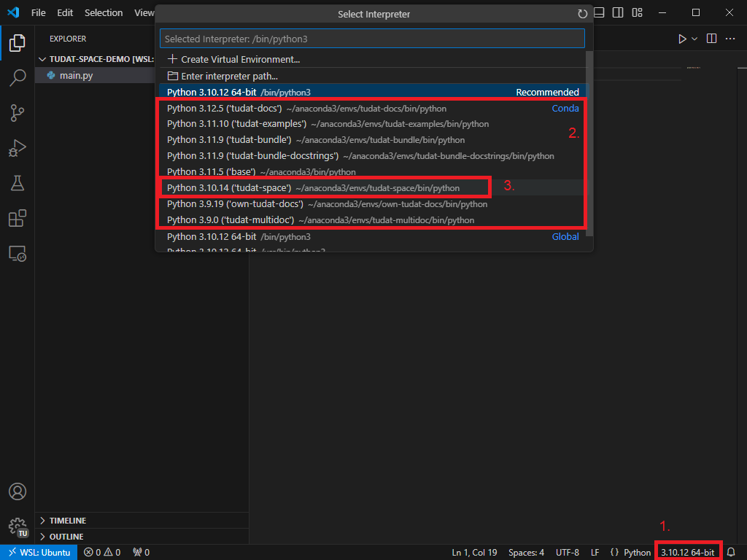The image size is (747, 560).
Task: Open the notifications bell in status bar
Action: tap(731, 553)
